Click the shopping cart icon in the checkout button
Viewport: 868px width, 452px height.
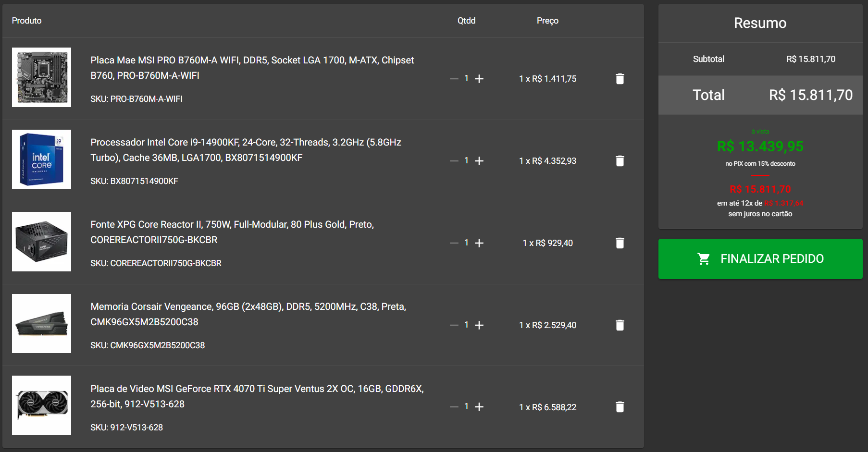(x=704, y=259)
